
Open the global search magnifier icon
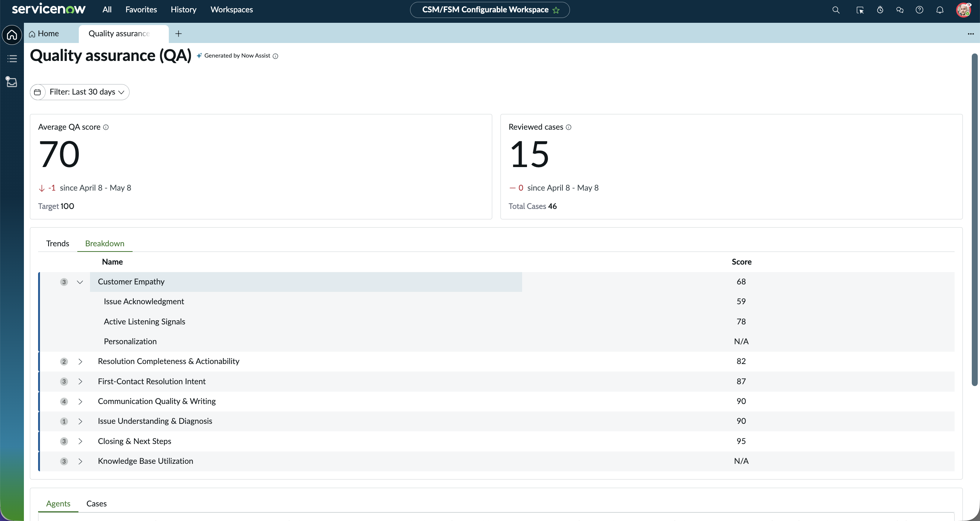pyautogui.click(x=835, y=10)
